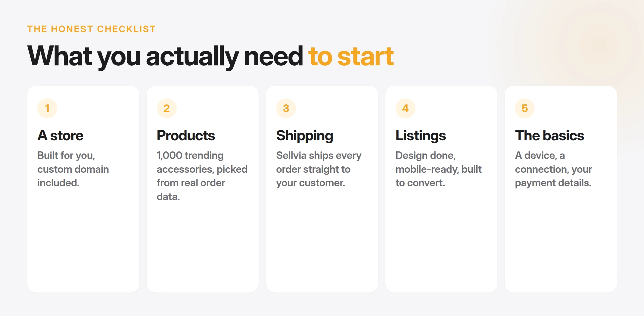Select the 'A store' card heading

click(61, 135)
